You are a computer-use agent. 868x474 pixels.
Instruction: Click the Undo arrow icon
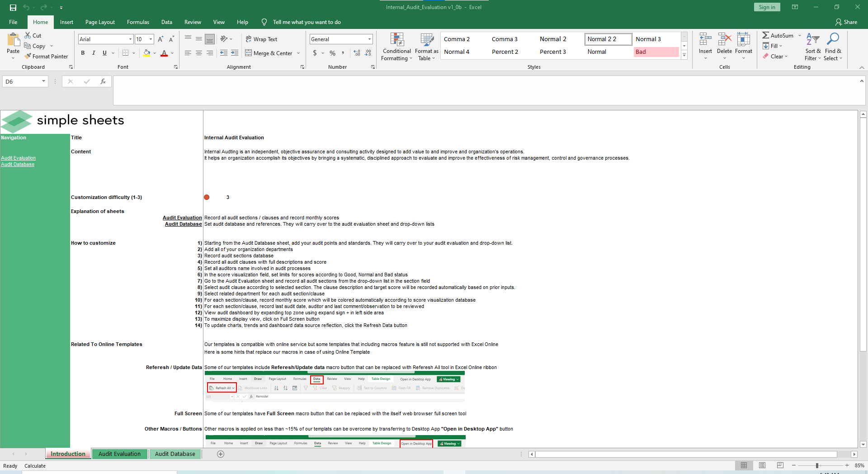tap(26, 7)
